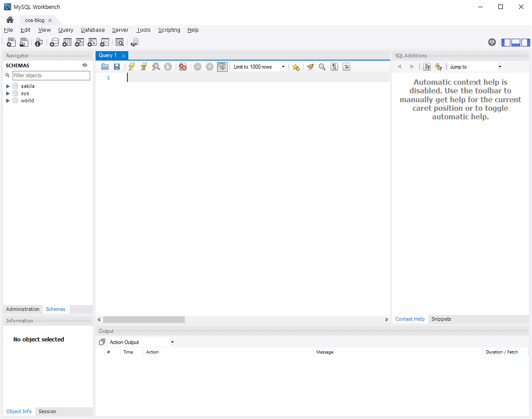Create a new table icon
Image resolution: width=532 pixels, height=419 pixels.
67,42
